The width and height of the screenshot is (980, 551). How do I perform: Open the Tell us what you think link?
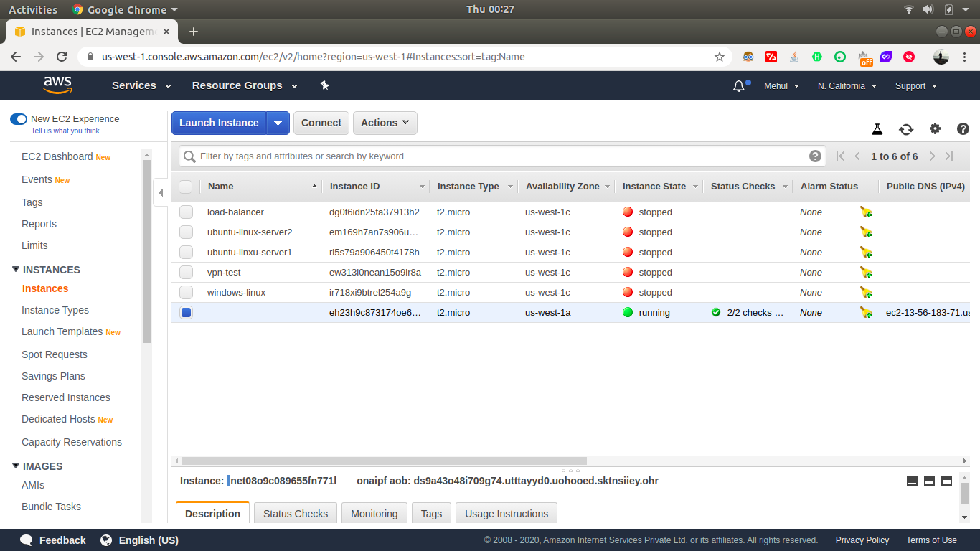(x=65, y=131)
